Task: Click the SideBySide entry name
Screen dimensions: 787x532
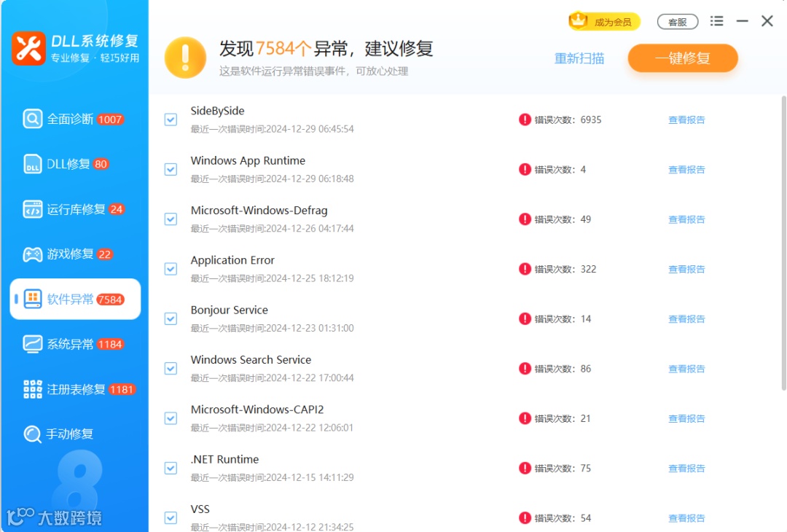Action: point(217,111)
